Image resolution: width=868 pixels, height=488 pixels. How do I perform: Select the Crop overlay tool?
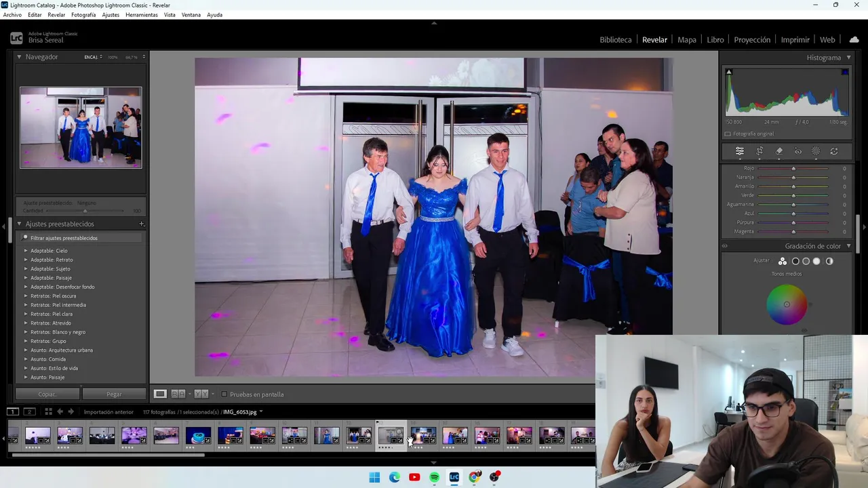click(759, 151)
